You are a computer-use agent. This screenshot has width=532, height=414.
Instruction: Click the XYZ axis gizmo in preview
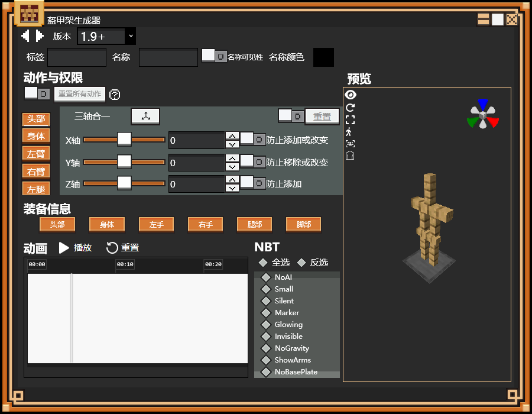(483, 114)
